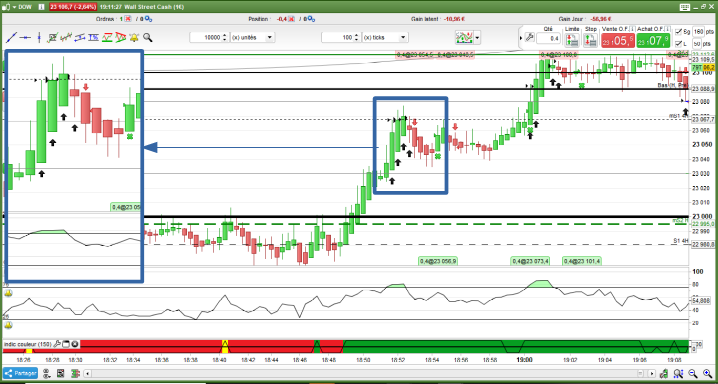Select the order label 0,4@23 056,9
718x384 pixels.
click(x=438, y=261)
